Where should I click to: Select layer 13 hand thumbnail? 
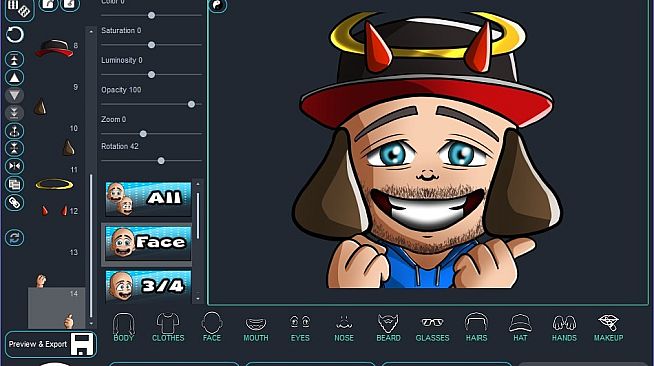[41, 281]
